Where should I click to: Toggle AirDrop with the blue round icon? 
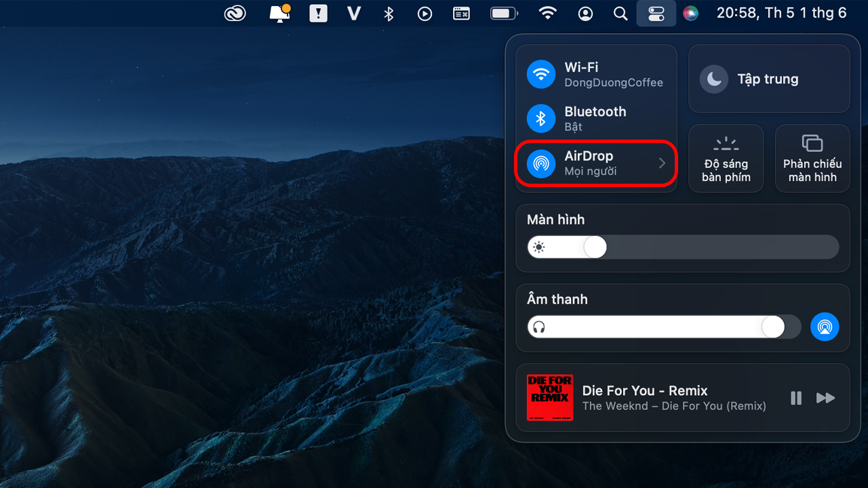click(541, 163)
